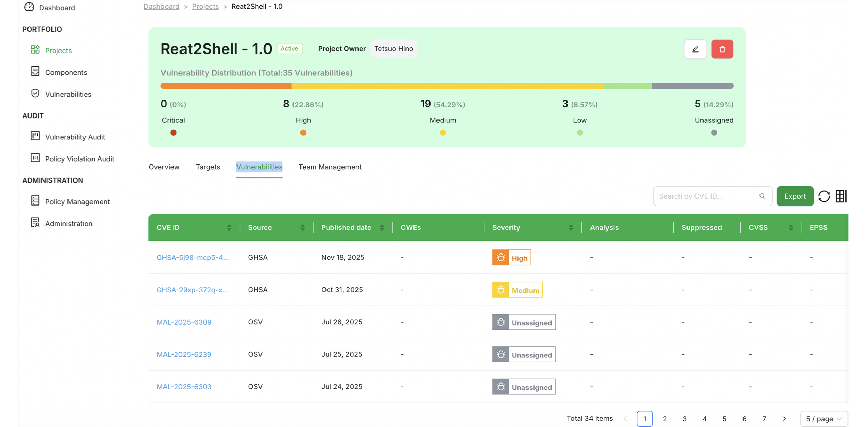The height and width of the screenshot is (427, 868).
Task: Open the MAL-2025-6309 vulnerability link
Action: coord(184,322)
